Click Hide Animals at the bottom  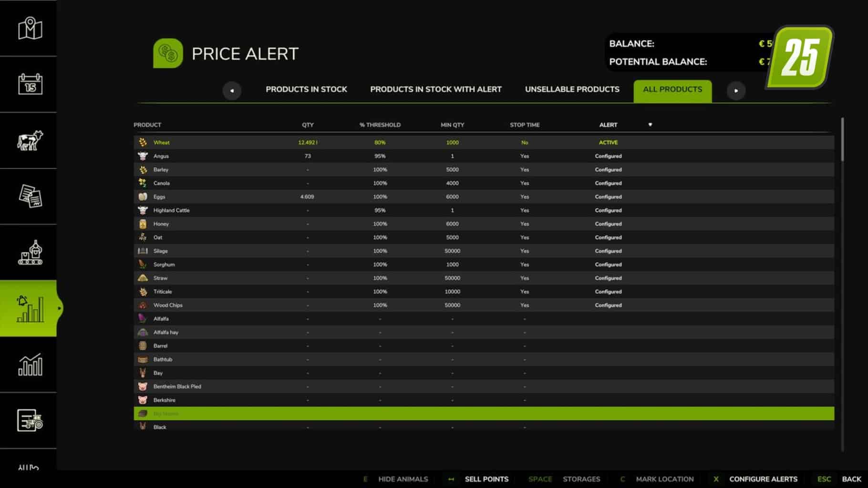pos(403,479)
